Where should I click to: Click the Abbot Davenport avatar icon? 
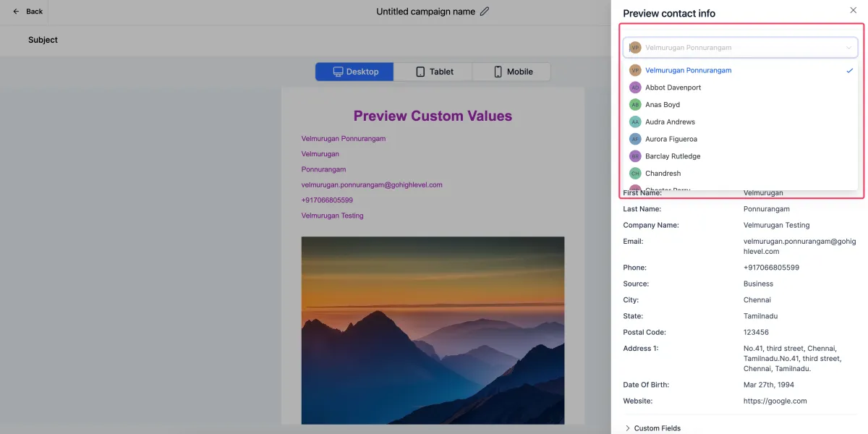click(x=635, y=88)
